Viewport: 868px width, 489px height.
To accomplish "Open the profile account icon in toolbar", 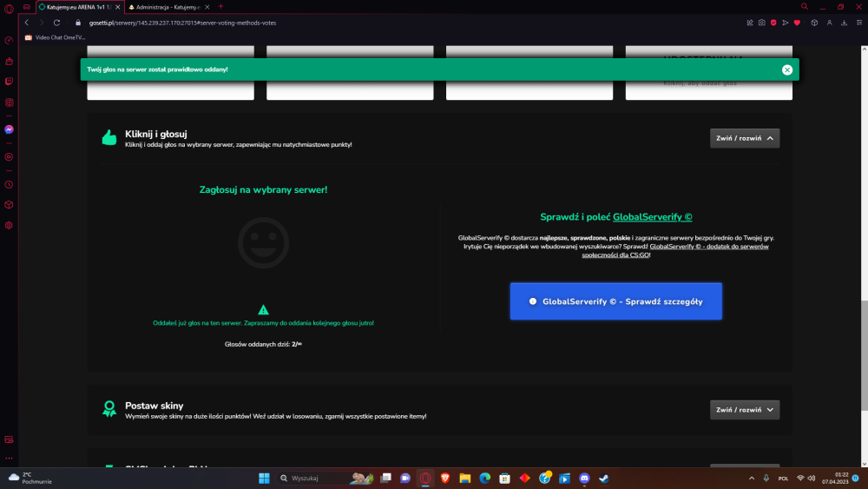I will (x=829, y=23).
